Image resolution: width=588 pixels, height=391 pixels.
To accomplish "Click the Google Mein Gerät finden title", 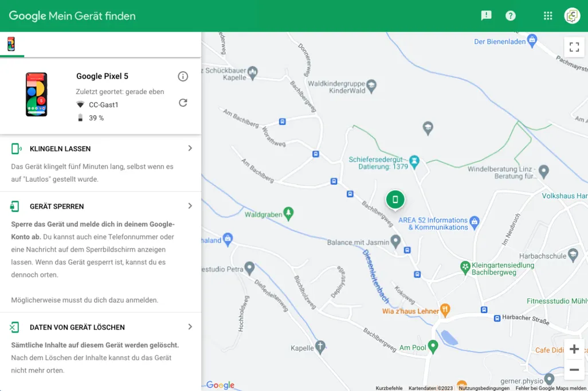I will coord(72,15).
